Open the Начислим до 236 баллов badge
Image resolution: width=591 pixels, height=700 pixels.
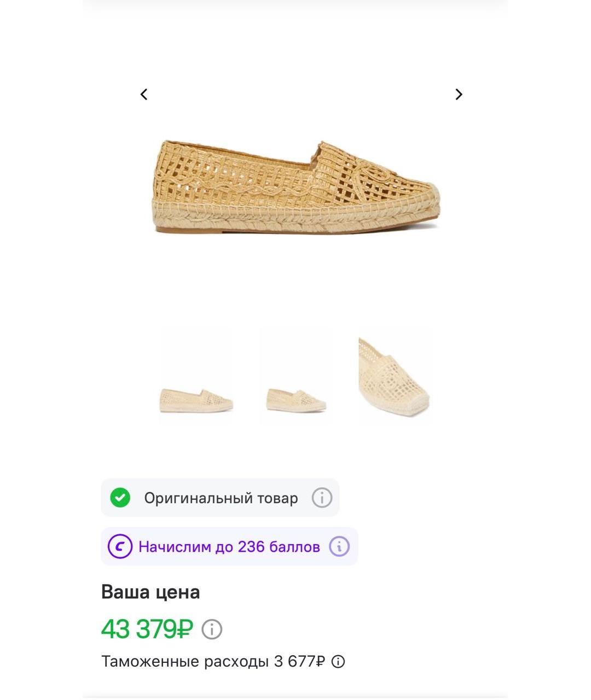[x=229, y=546]
